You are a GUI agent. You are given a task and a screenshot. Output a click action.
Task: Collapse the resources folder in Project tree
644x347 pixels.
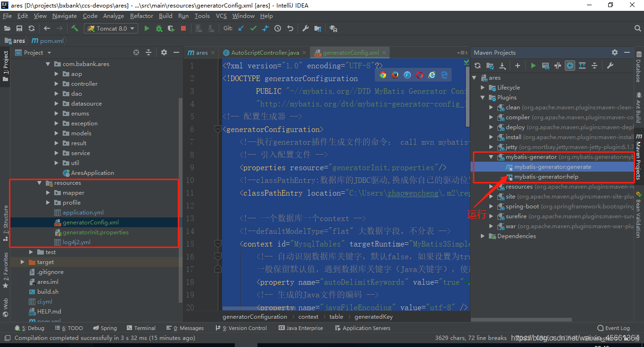[x=40, y=183]
